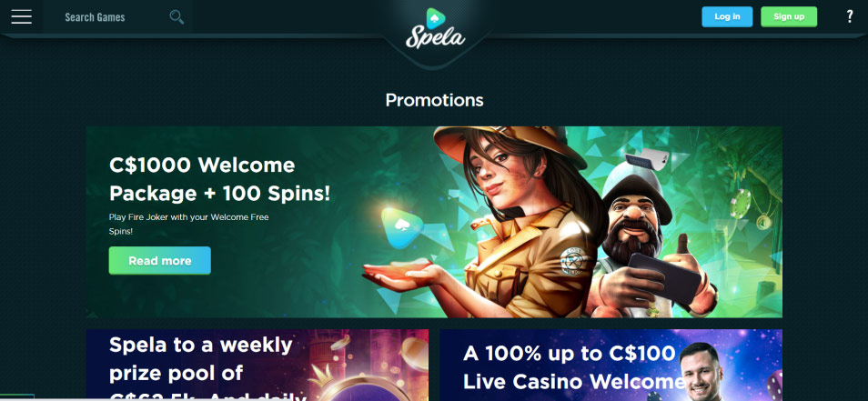Click the green Sign up button
The width and height of the screenshot is (868, 401).
[789, 16]
